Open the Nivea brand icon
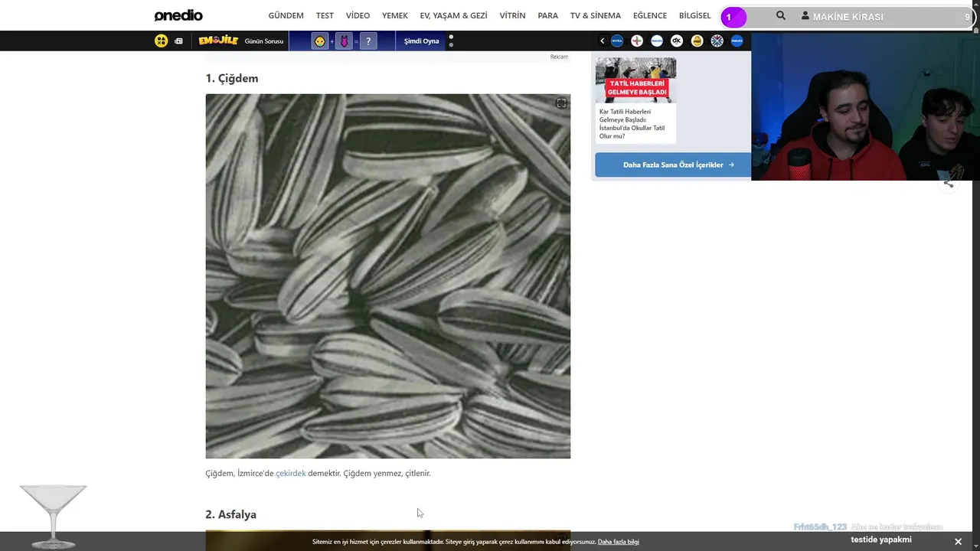 tap(617, 41)
